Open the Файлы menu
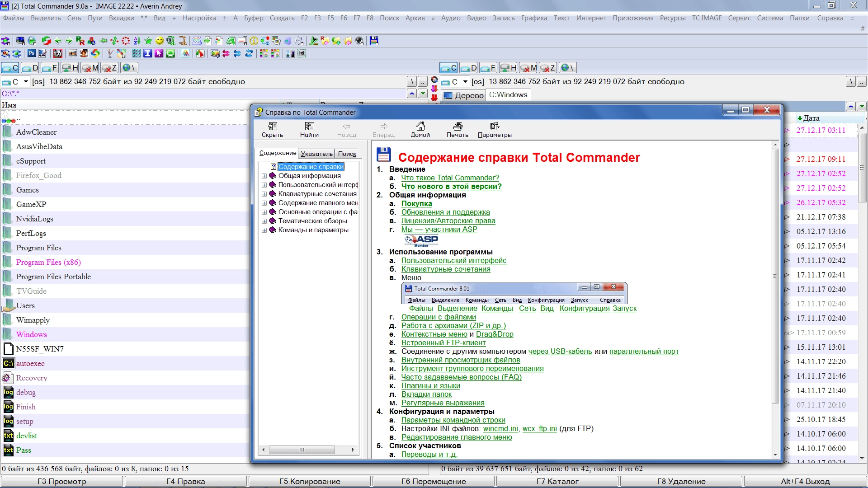The width and height of the screenshot is (868, 488). 14,18
